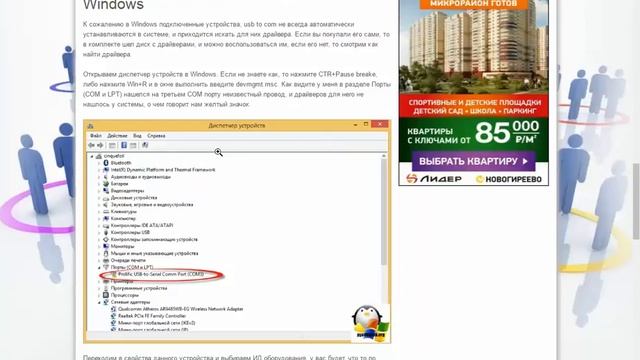Viewport: 640px width, 360px height.
Task: Click the Очереди печати printer icon
Action: (106, 260)
